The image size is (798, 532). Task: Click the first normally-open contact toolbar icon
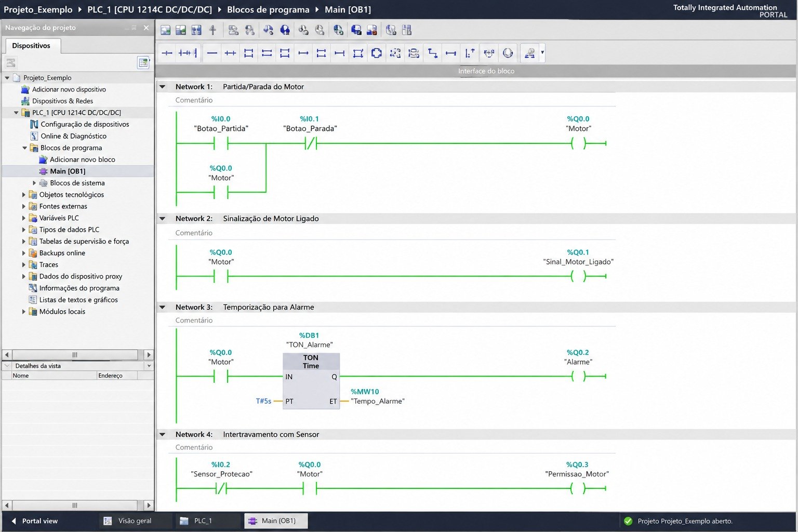coord(167,53)
